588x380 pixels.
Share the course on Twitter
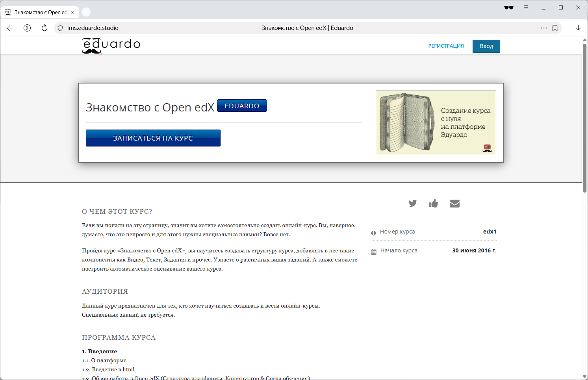[413, 203]
